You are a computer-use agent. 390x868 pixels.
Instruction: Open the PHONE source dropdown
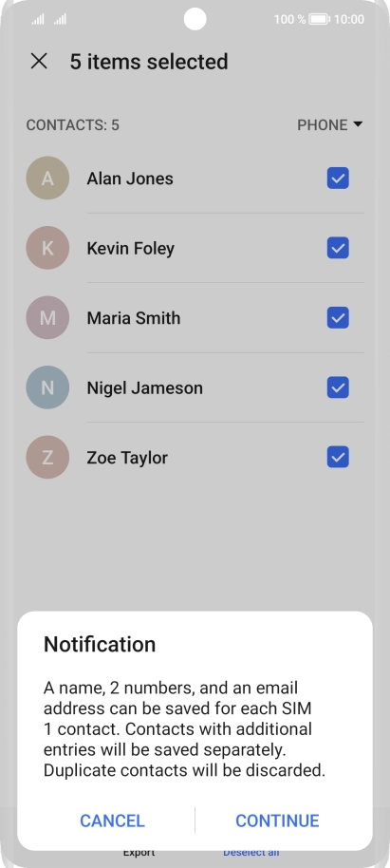[x=329, y=125]
